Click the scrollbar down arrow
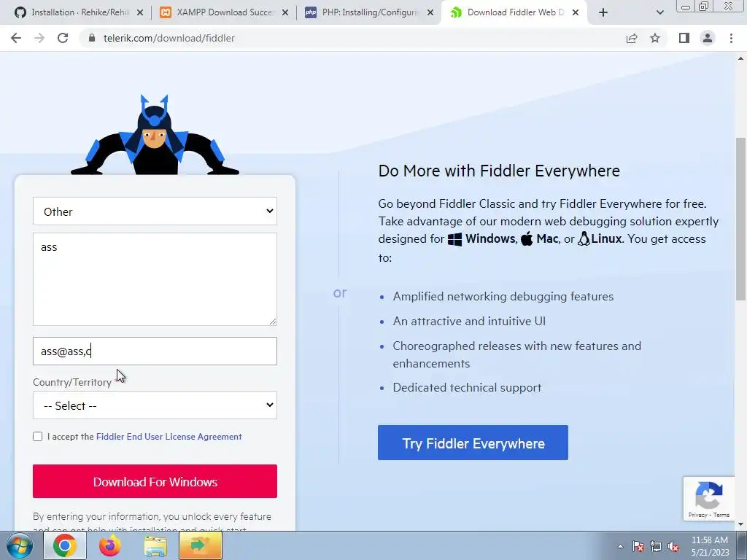Viewport: 747px width, 560px height. click(x=740, y=524)
